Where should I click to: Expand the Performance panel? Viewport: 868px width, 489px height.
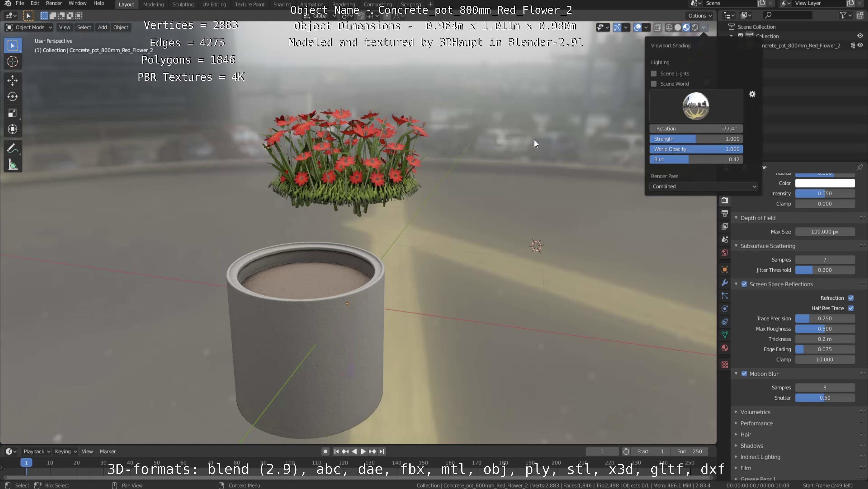pyautogui.click(x=756, y=423)
